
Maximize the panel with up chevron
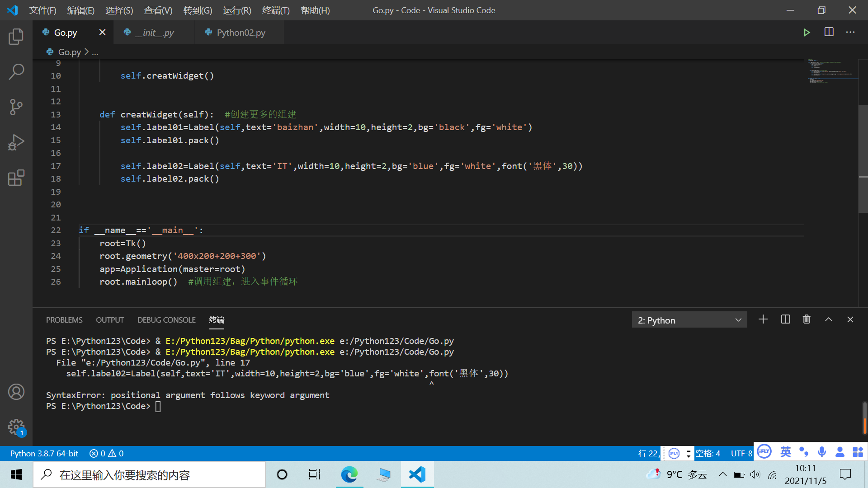pos(829,319)
